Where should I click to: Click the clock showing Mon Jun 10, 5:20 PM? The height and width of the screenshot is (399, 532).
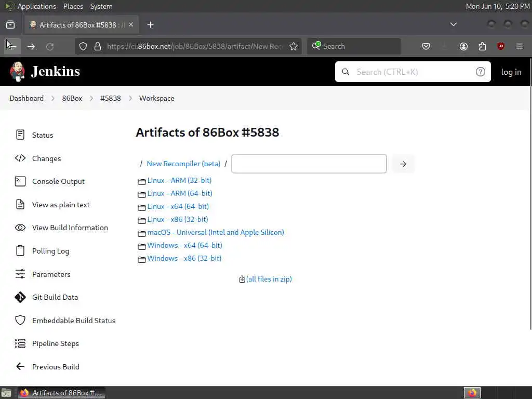[497, 6]
